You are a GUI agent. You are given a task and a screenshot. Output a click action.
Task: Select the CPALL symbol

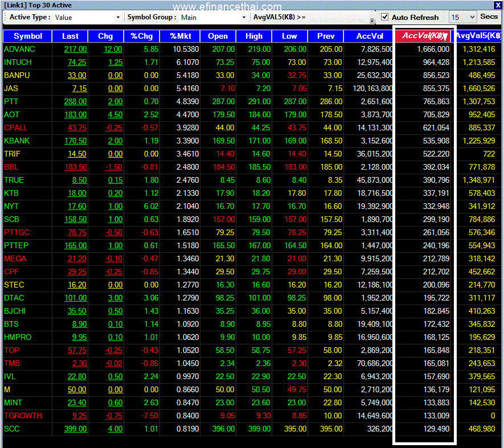[16, 128]
